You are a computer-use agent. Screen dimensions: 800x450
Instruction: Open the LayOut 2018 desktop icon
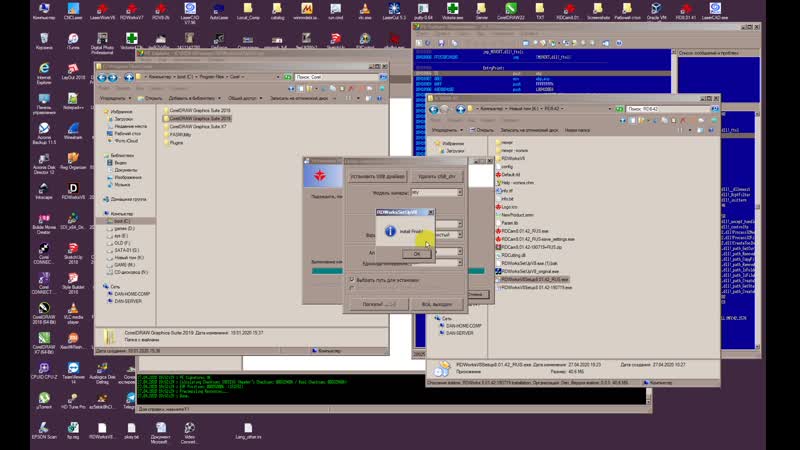pyautogui.click(x=73, y=71)
